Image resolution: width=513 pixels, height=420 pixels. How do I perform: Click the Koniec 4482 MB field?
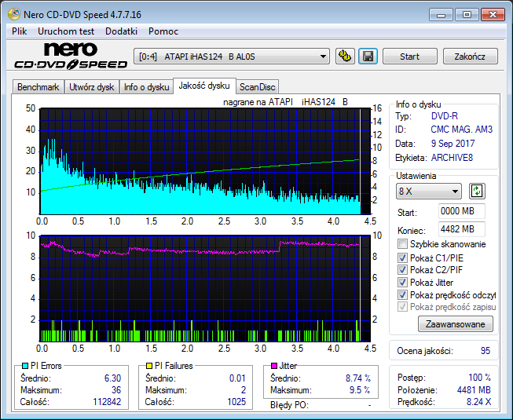(462, 229)
